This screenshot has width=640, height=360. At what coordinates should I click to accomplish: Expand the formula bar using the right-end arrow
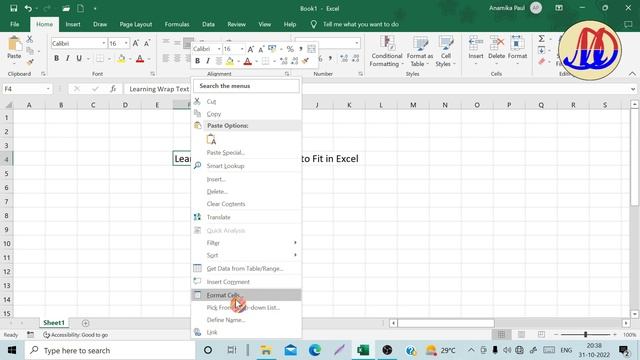click(633, 89)
